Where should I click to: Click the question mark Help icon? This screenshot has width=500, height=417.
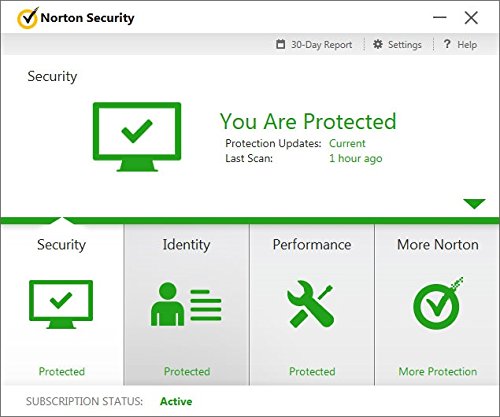click(x=447, y=44)
